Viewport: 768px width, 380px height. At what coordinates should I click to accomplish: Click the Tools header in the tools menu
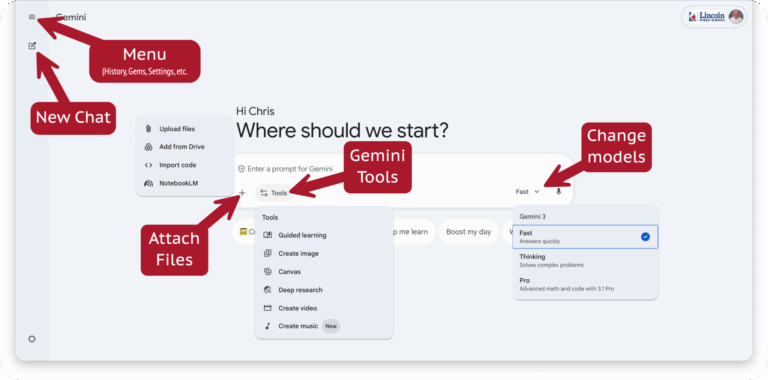click(270, 217)
